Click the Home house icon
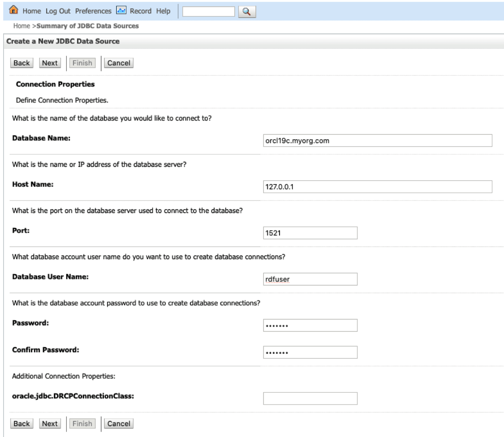504x437 pixels. coord(13,10)
